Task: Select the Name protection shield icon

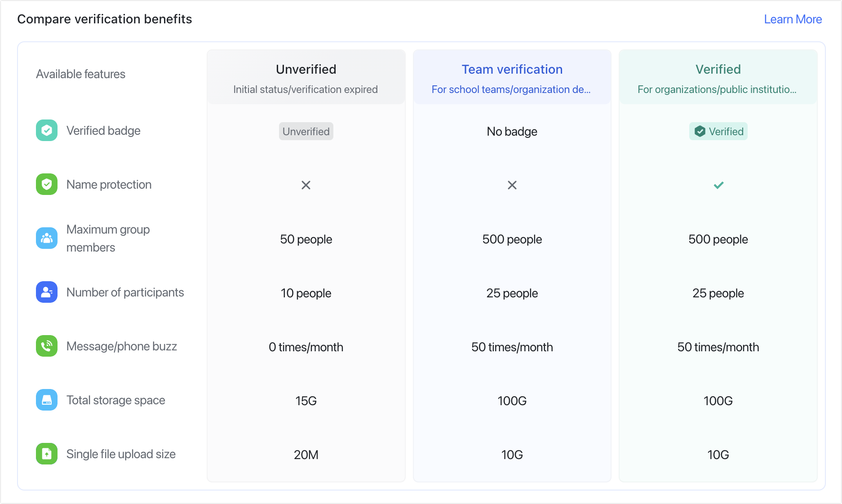Action: 46,184
